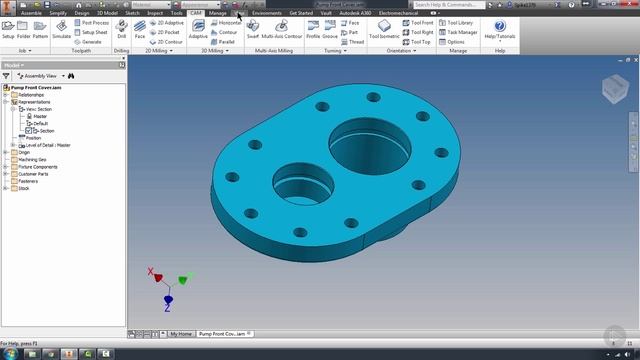The image size is (640, 360).
Task: Open Setup Sheet command
Action: [x=91, y=32]
